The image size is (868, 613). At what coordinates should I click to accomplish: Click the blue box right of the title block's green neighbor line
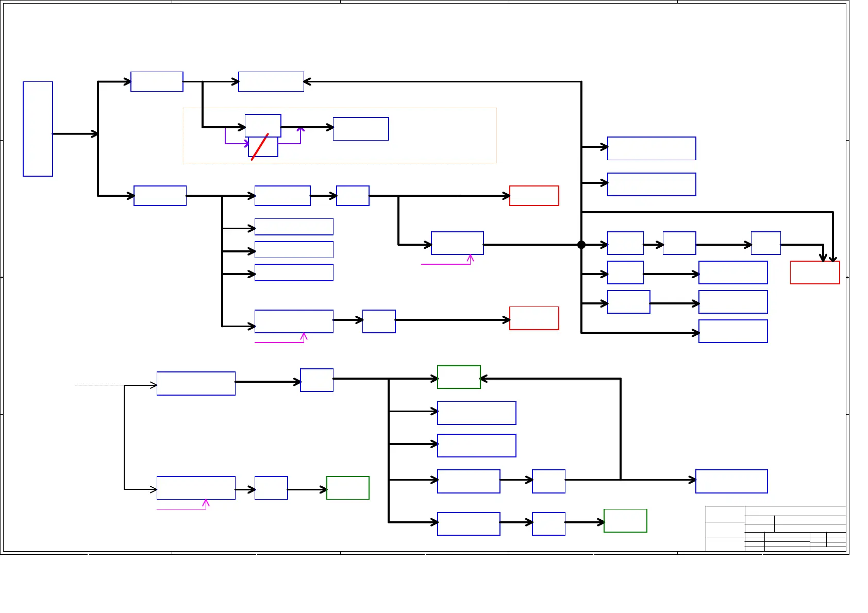[731, 481]
